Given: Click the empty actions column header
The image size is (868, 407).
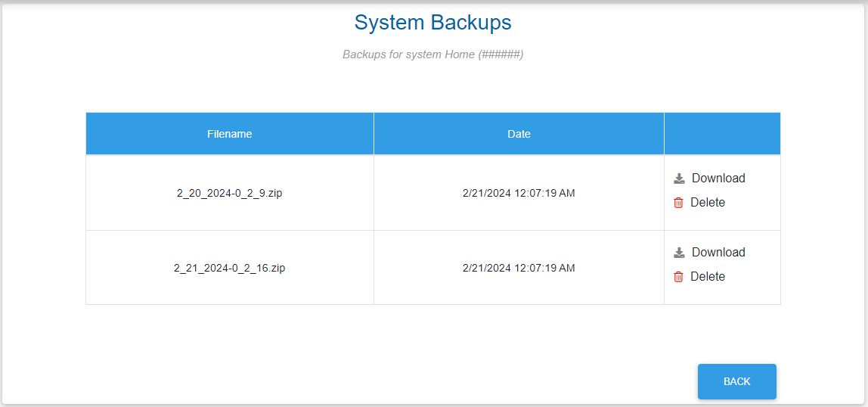Looking at the screenshot, I should pos(722,134).
